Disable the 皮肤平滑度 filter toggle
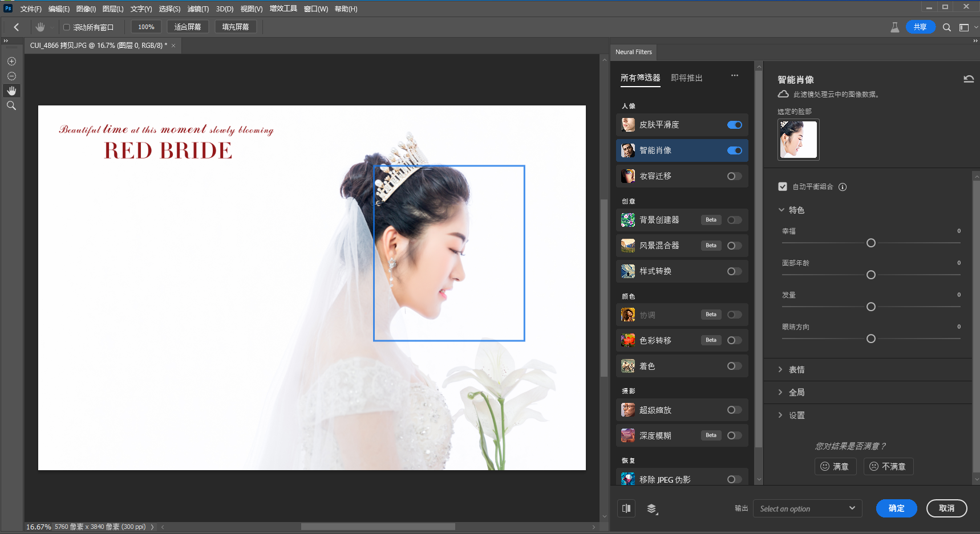This screenshot has height=534, width=980. tap(734, 125)
